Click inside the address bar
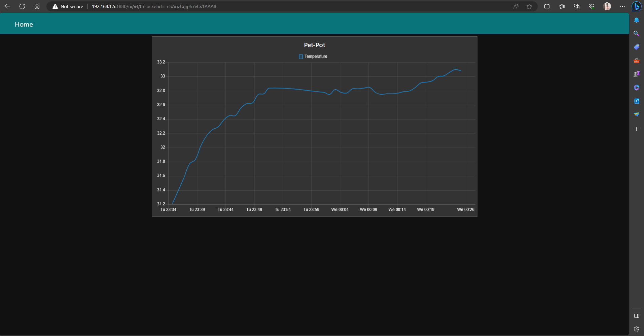 [236, 6]
